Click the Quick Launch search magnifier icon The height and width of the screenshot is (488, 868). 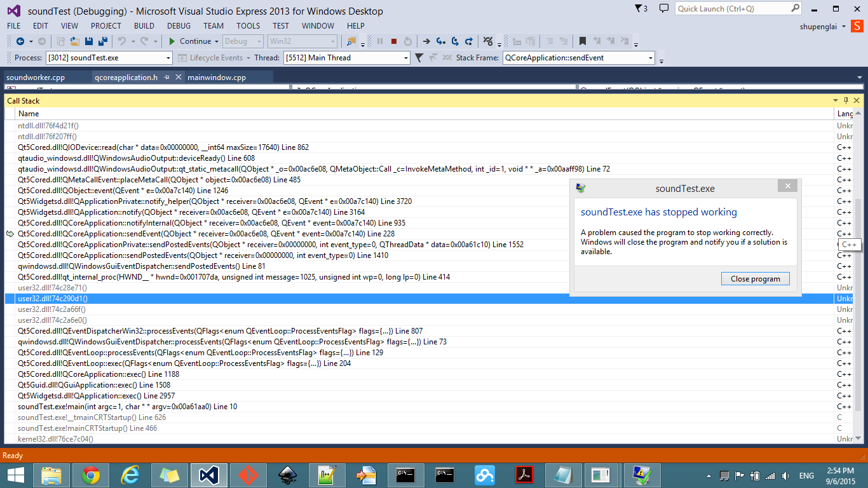(x=796, y=8)
